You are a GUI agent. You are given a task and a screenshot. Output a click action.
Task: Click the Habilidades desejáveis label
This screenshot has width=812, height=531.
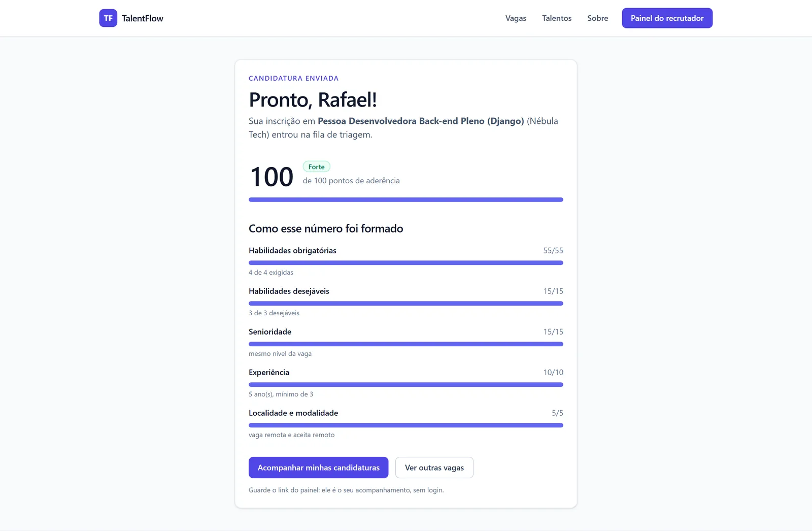(x=289, y=291)
